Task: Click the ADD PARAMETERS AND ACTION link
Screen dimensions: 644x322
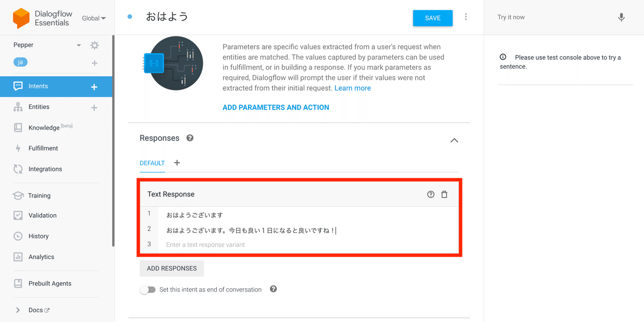Action: click(x=276, y=107)
